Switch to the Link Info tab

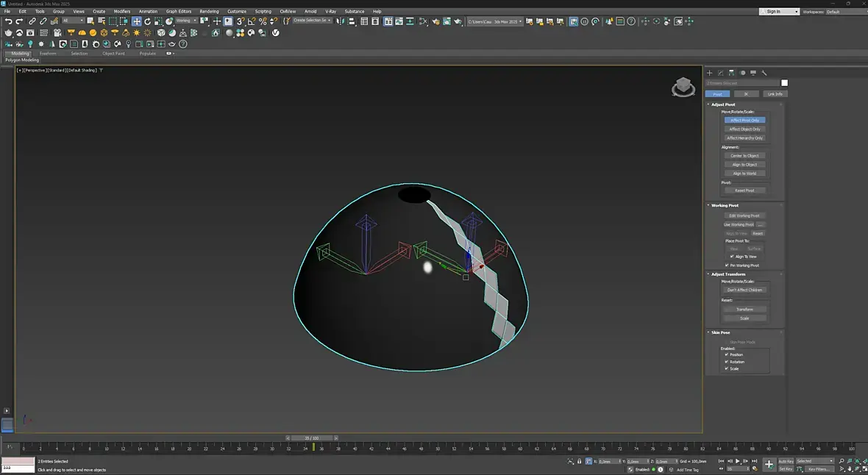774,94
